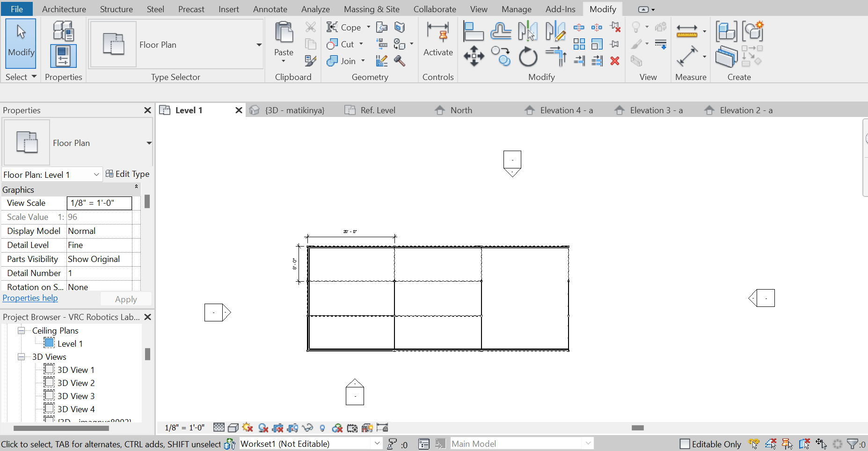Open the Massing & Site ribbon tab
The height and width of the screenshot is (451, 868).
(372, 9)
